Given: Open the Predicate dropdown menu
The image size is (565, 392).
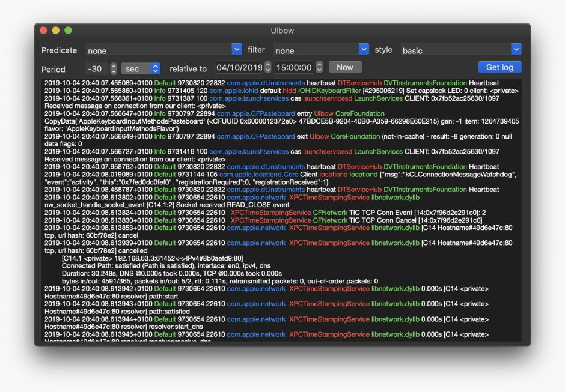Looking at the screenshot, I should click(x=163, y=50).
